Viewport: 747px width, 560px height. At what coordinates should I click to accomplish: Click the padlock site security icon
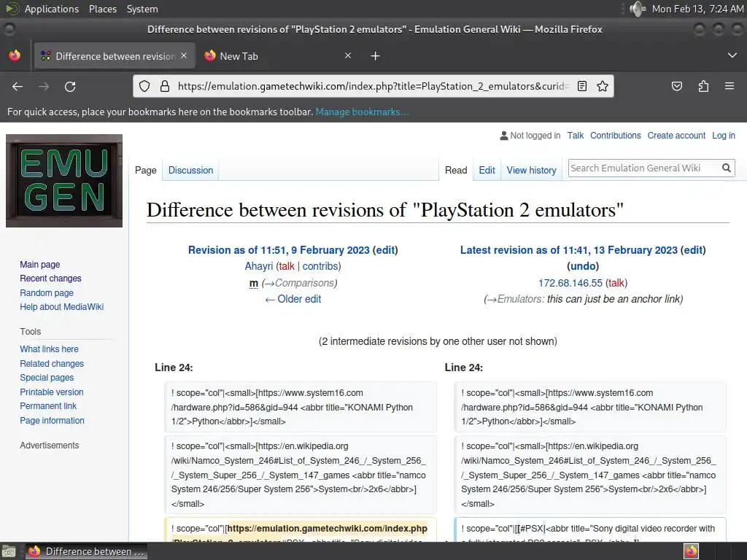point(165,86)
